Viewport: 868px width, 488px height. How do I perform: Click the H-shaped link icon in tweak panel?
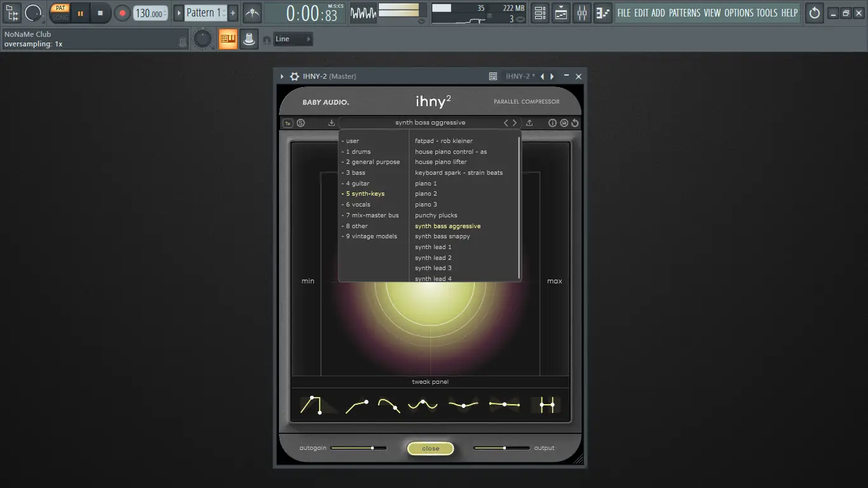point(547,404)
